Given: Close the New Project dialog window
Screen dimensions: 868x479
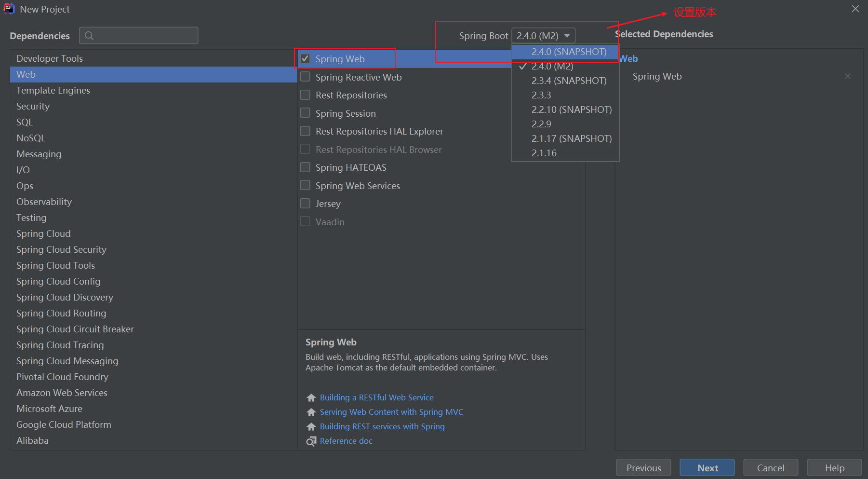Looking at the screenshot, I should click(855, 9).
